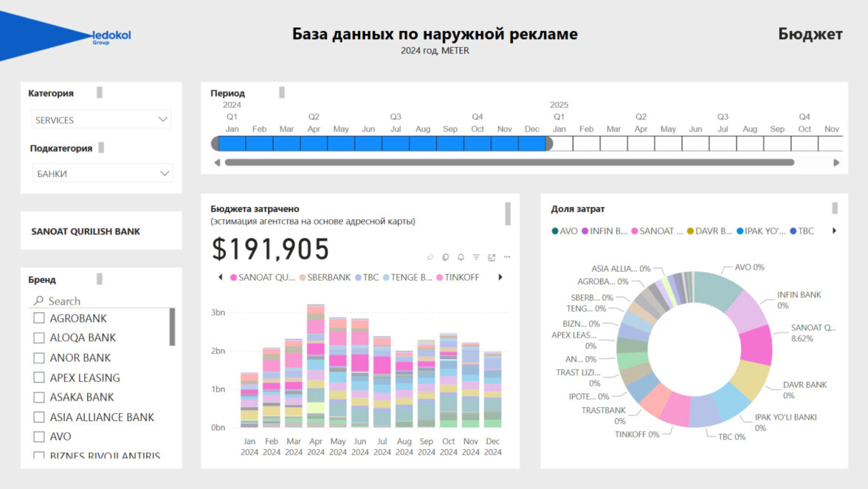Select the AVO brand checkbox

pyautogui.click(x=39, y=437)
